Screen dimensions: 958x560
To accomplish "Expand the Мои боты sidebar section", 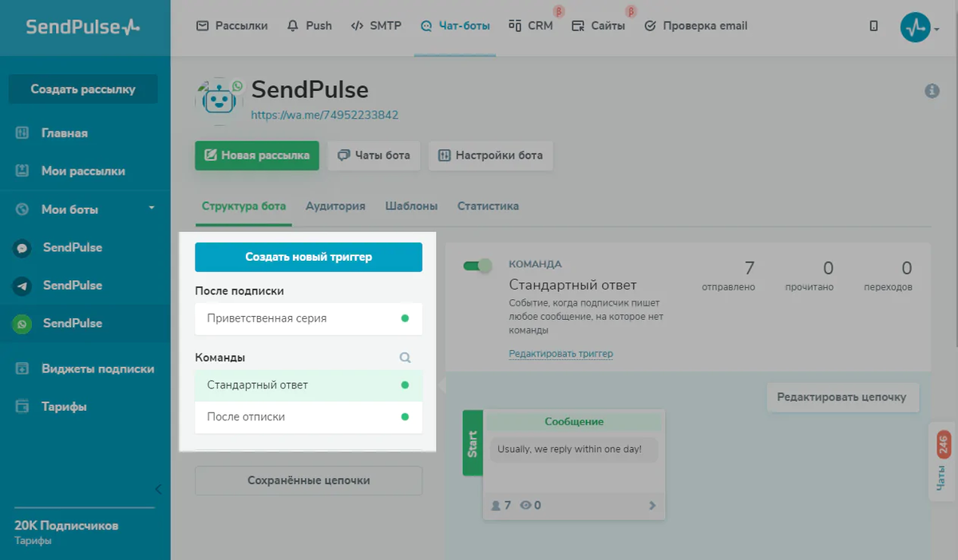I will point(85,210).
